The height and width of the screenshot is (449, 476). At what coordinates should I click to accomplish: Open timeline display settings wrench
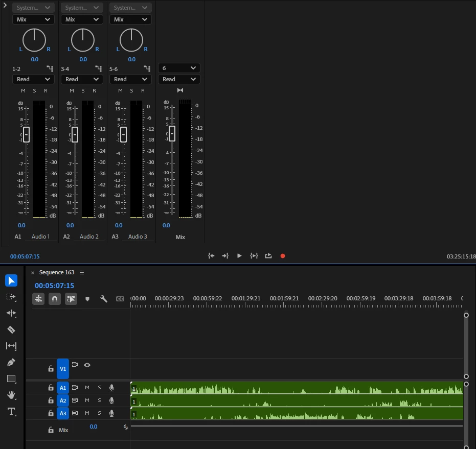coord(104,299)
